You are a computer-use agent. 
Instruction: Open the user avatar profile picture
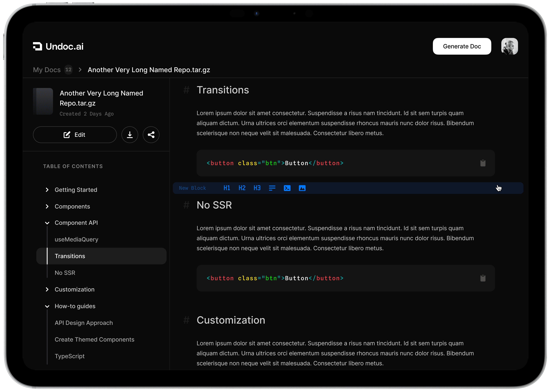click(x=509, y=46)
